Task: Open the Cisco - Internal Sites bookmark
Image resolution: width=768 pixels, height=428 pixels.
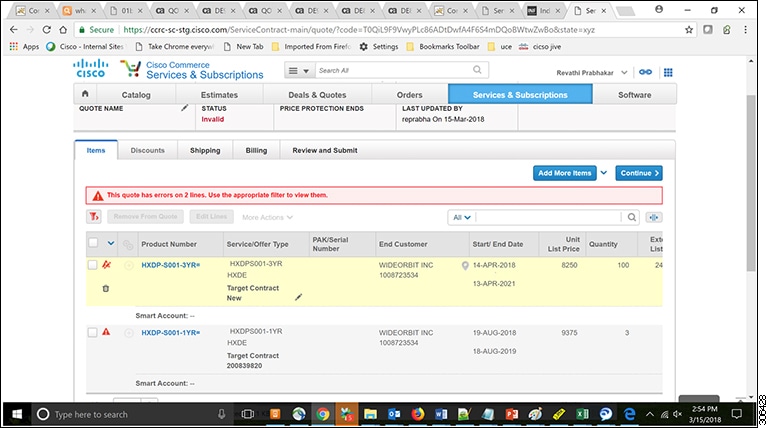Action: point(85,47)
